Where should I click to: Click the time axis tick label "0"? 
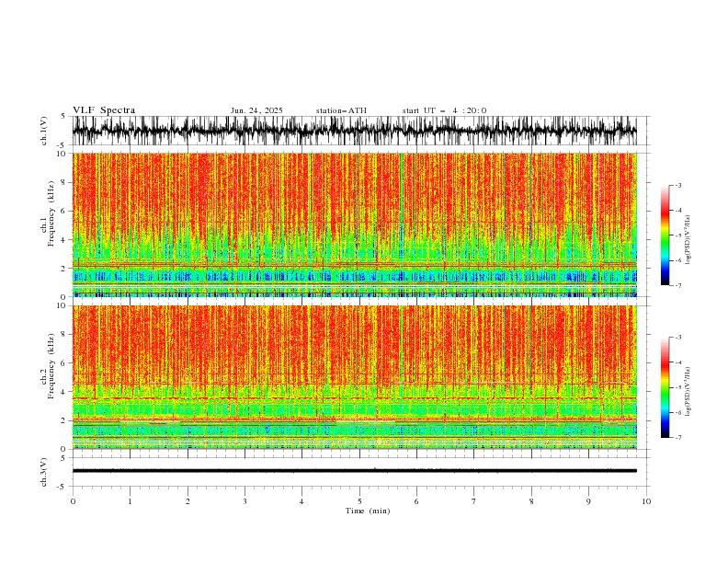[73, 501]
